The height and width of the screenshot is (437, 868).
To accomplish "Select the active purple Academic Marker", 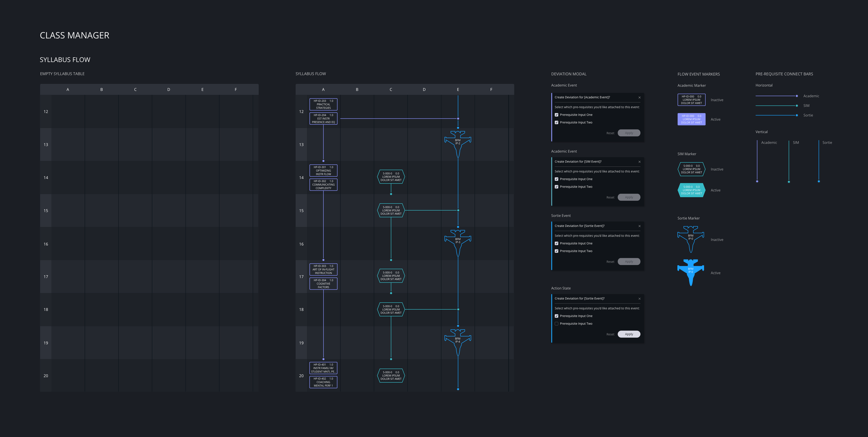I will [691, 119].
